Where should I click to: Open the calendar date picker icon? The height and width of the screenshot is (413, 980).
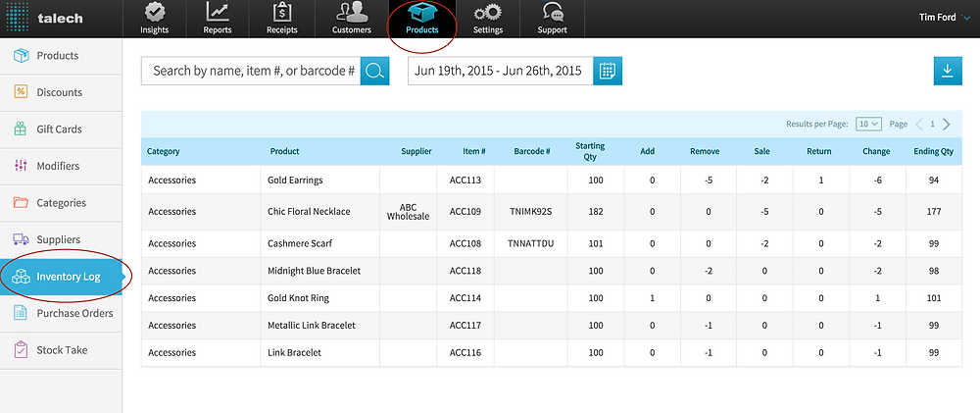(608, 71)
